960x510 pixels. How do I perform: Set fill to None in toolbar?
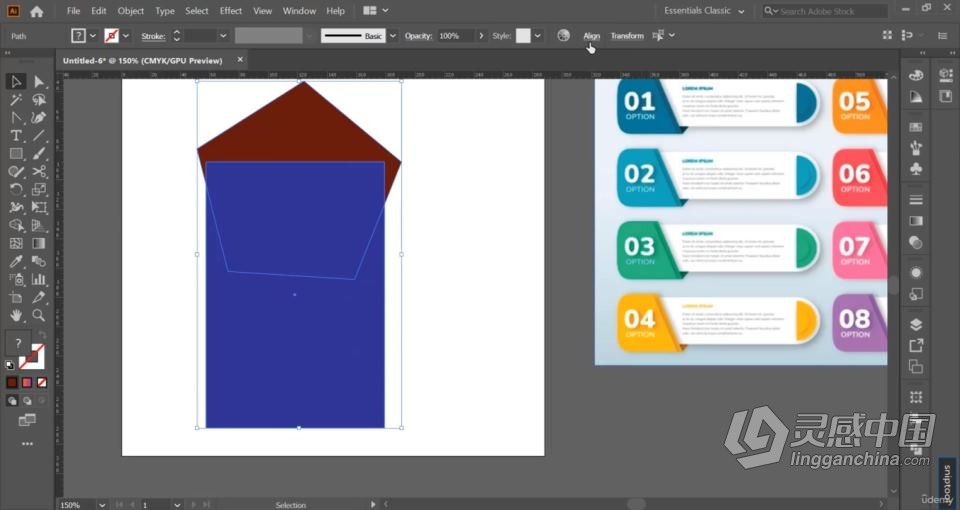(42, 383)
